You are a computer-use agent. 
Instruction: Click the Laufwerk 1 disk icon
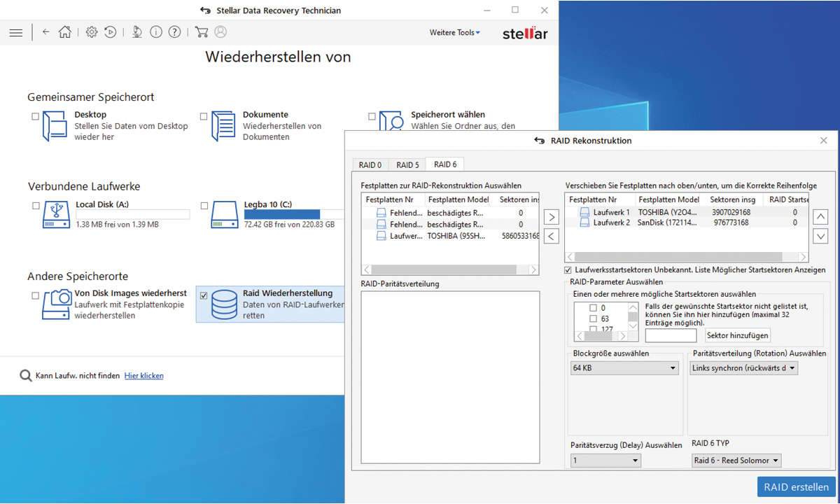pyautogui.click(x=584, y=212)
